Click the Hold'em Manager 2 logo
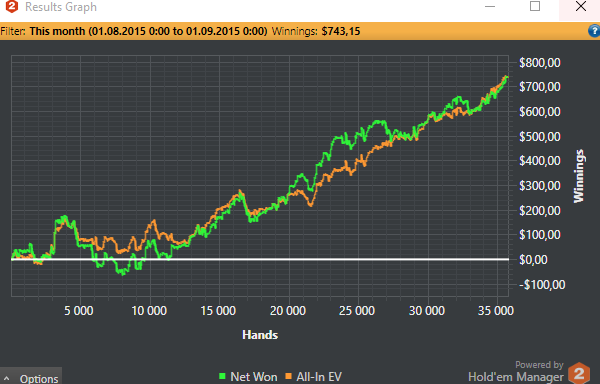 (x=579, y=373)
